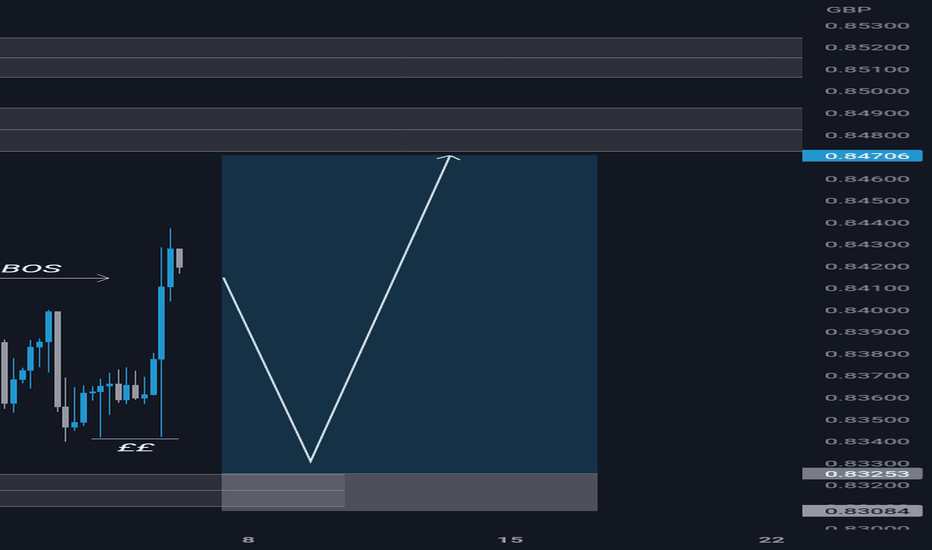The image size is (932, 550).
Task: Click the date label 8 on time axis
Action: point(248,540)
